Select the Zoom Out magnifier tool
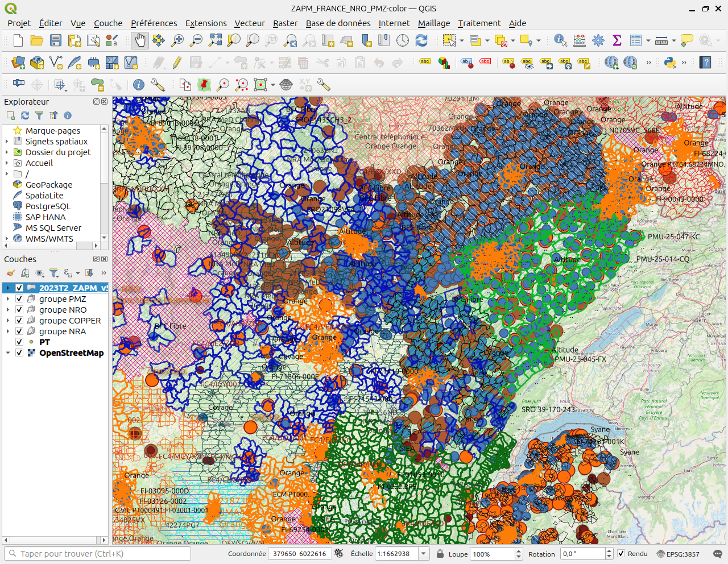The height and width of the screenshot is (564, 728). 196,40
